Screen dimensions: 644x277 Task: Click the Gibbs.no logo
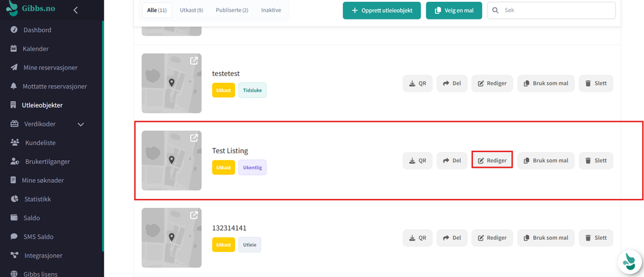(x=31, y=9)
